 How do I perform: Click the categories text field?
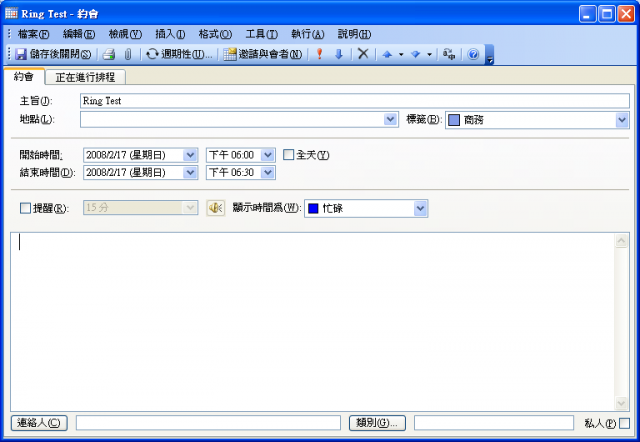494,423
